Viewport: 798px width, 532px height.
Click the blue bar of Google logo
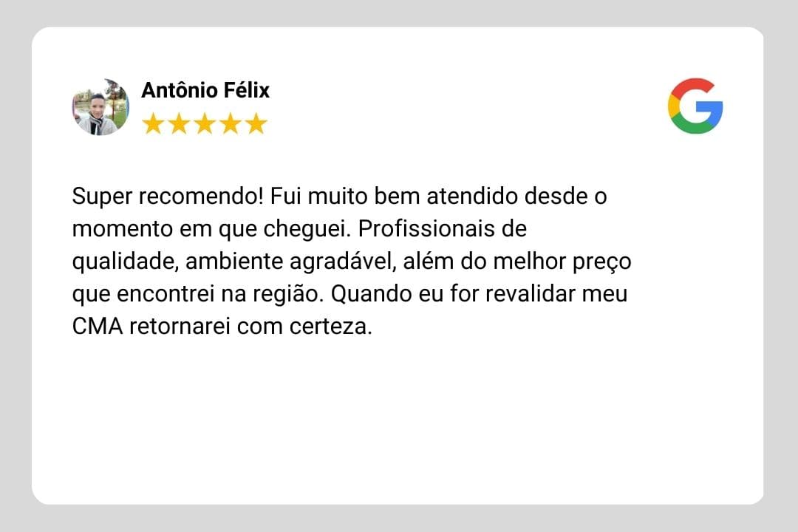pyautogui.click(x=709, y=107)
